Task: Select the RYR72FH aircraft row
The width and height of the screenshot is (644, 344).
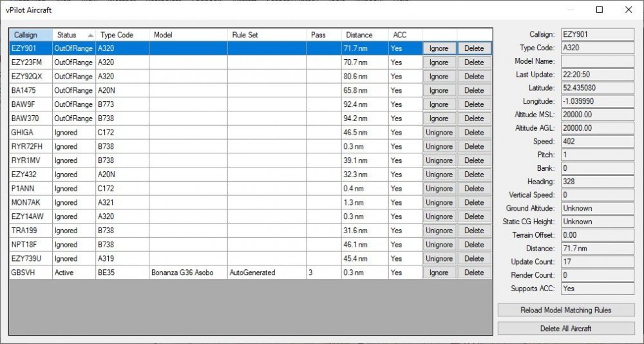Action: pyautogui.click(x=28, y=147)
